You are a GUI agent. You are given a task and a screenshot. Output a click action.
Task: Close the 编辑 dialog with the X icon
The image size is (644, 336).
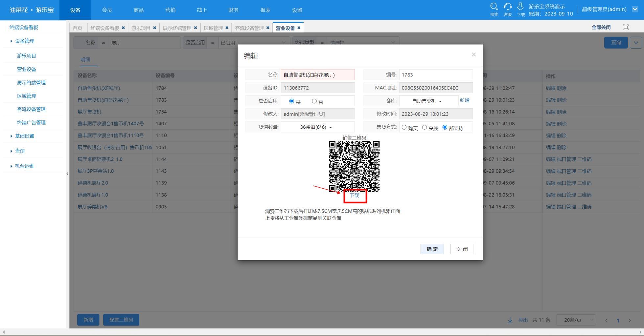click(473, 54)
